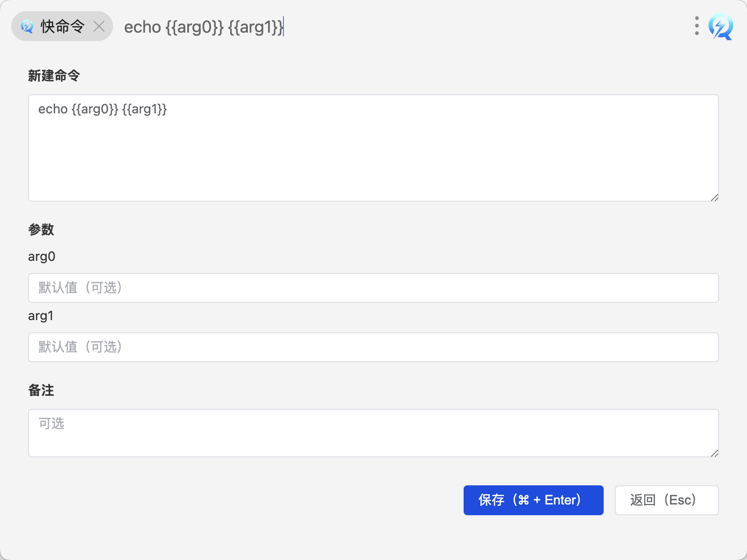Viewport: 747px width, 560px height.
Task: Click the 参数 section heading
Action: click(x=41, y=230)
